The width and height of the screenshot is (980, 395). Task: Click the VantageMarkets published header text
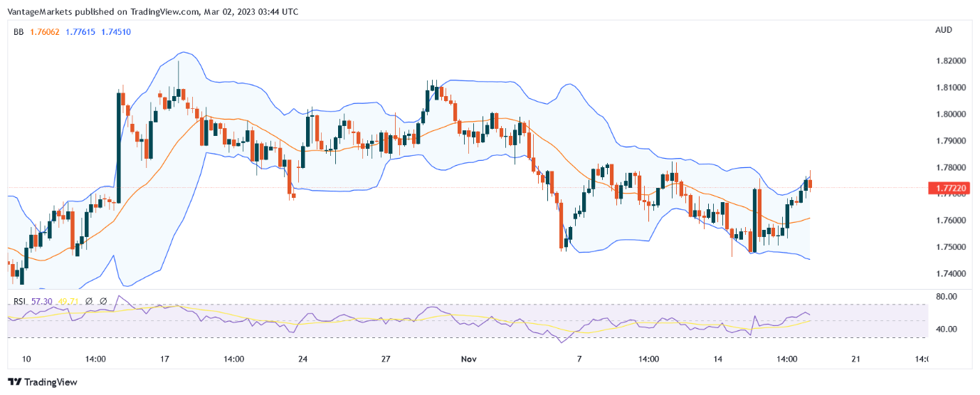(153, 12)
